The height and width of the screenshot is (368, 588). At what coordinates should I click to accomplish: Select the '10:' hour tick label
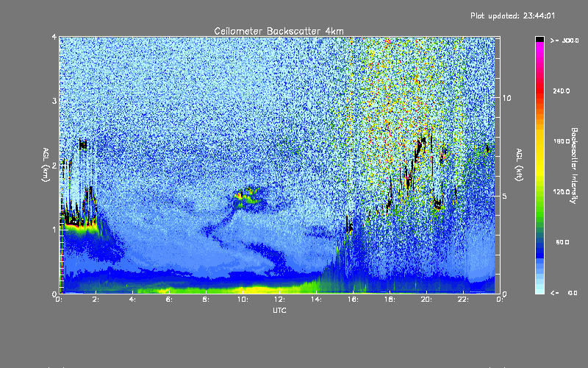(x=243, y=300)
